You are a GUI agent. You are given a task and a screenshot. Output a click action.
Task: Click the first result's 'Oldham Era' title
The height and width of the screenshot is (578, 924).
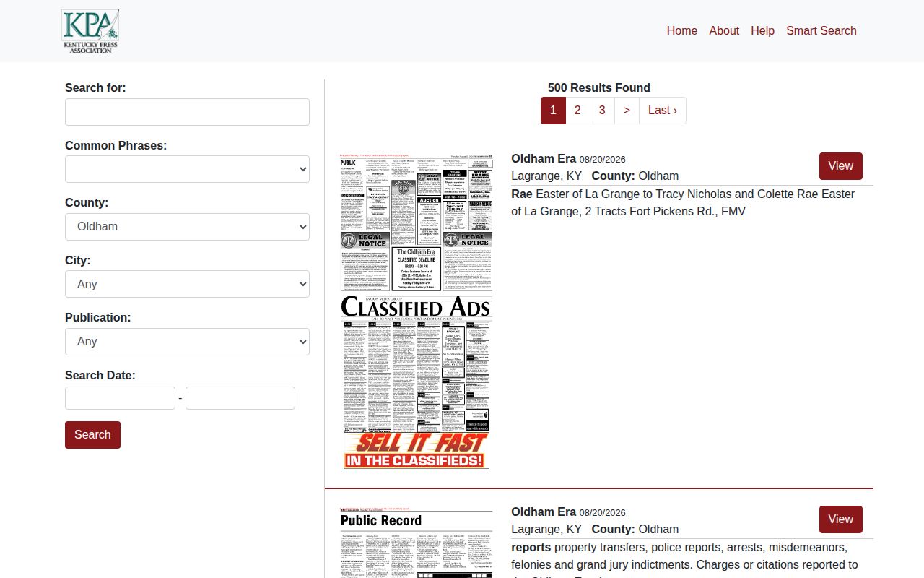point(544,158)
